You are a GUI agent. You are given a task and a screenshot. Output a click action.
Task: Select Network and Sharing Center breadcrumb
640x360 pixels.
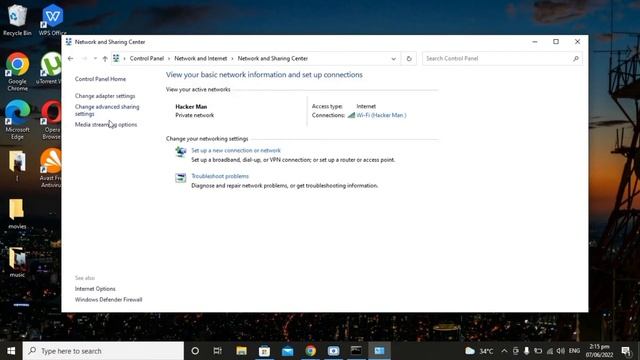(x=273, y=58)
